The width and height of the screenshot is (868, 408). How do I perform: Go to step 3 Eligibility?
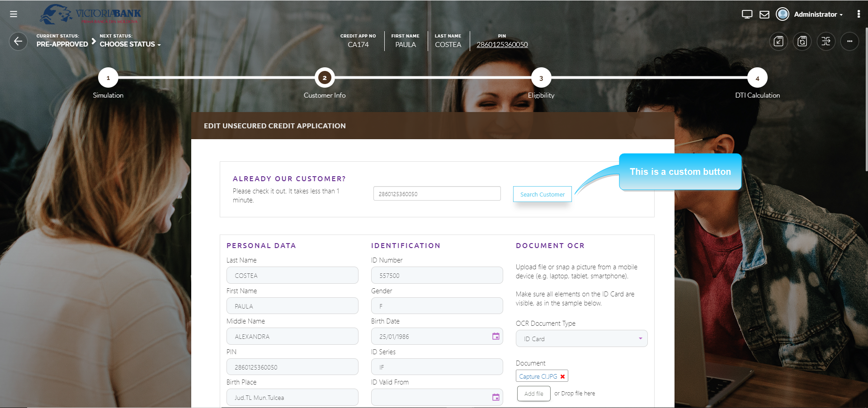pos(541,78)
